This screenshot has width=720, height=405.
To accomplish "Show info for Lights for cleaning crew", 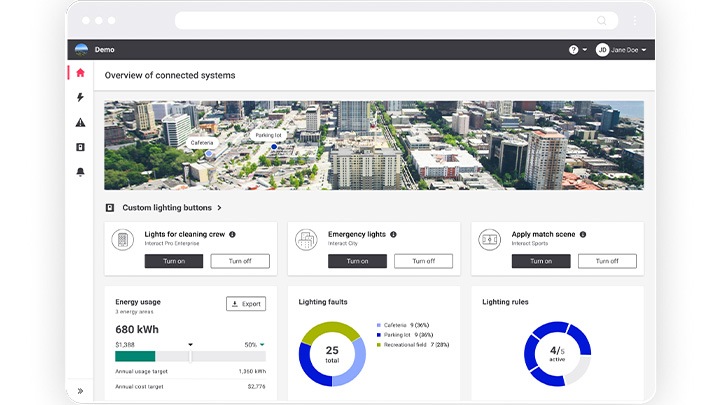I will (232, 234).
